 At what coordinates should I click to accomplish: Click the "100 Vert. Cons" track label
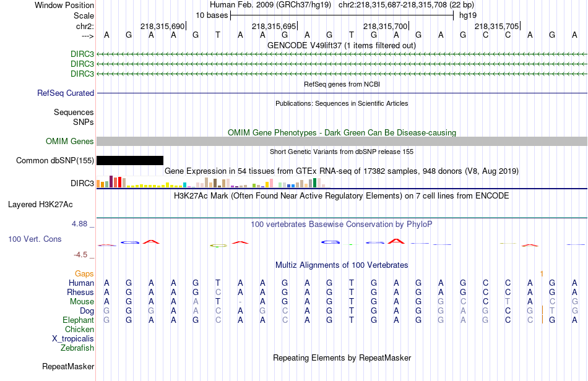point(35,239)
